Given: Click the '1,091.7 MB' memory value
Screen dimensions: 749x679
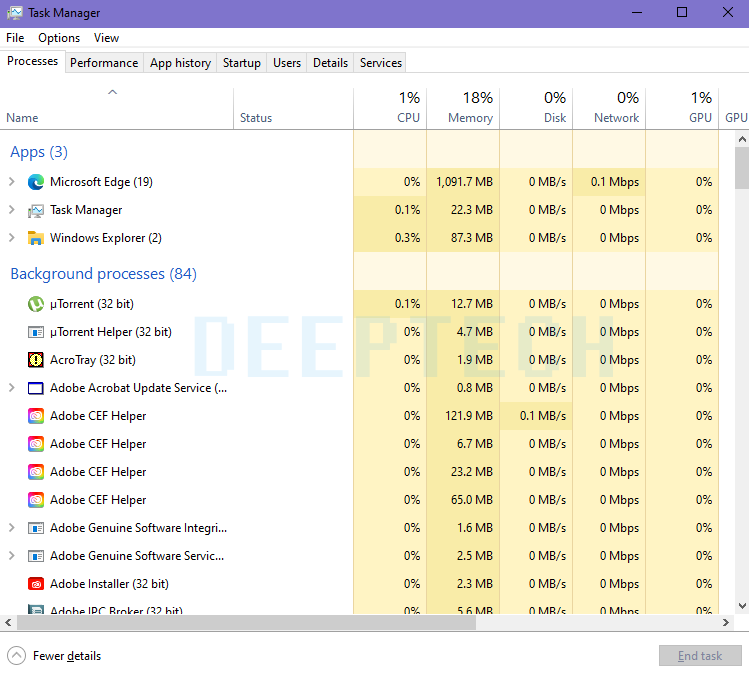Looking at the screenshot, I should point(464,182).
